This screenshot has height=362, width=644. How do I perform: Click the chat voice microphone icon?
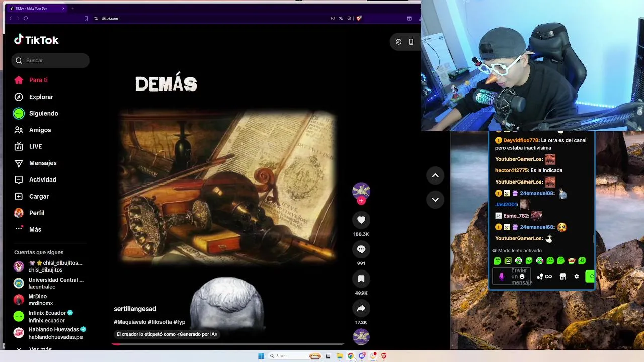click(501, 276)
